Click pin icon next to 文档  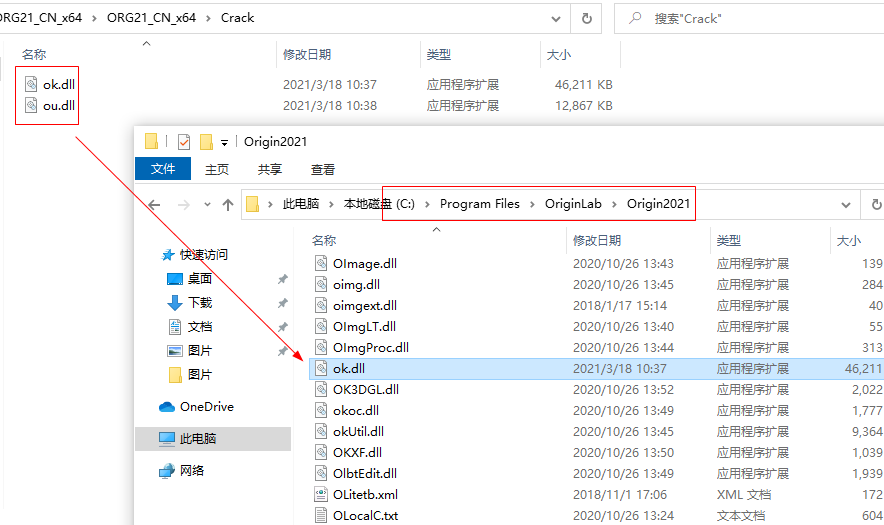click(282, 327)
